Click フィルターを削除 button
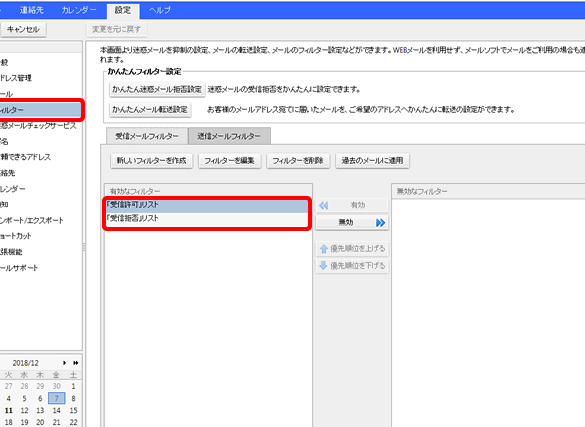Screen dimensions: 585x427 pos(298,161)
